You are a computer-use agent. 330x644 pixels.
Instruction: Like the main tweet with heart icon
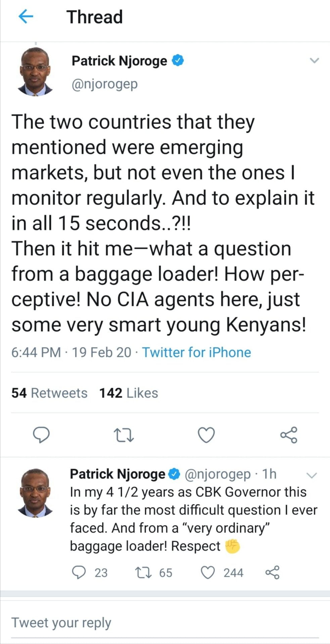(205, 435)
